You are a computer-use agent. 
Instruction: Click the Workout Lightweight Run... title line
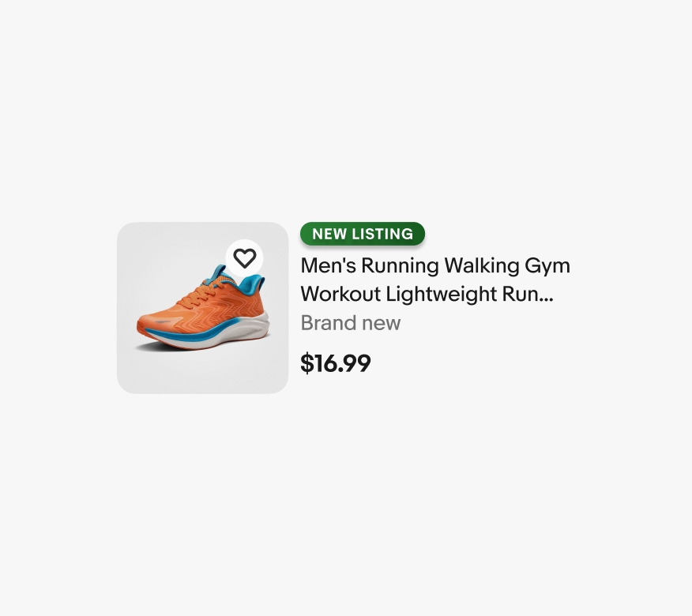427,294
